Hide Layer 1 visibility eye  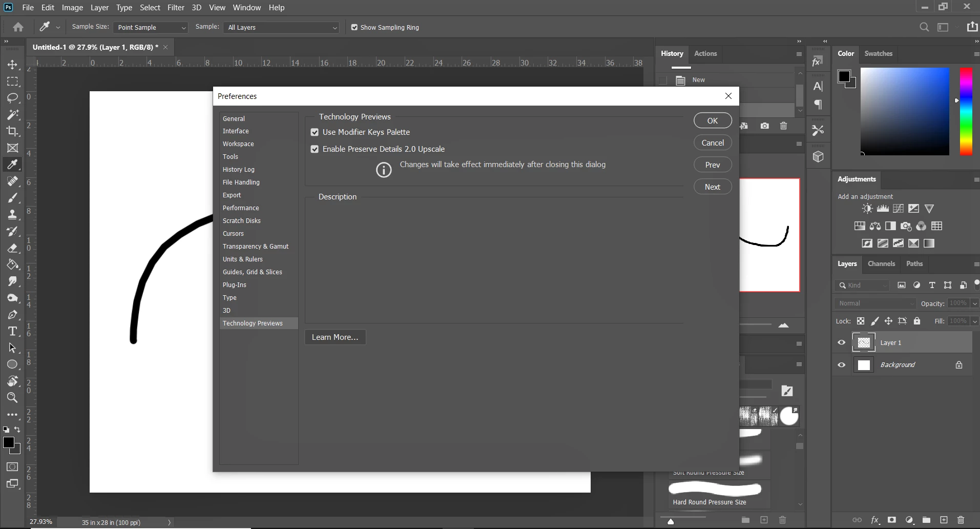point(841,342)
